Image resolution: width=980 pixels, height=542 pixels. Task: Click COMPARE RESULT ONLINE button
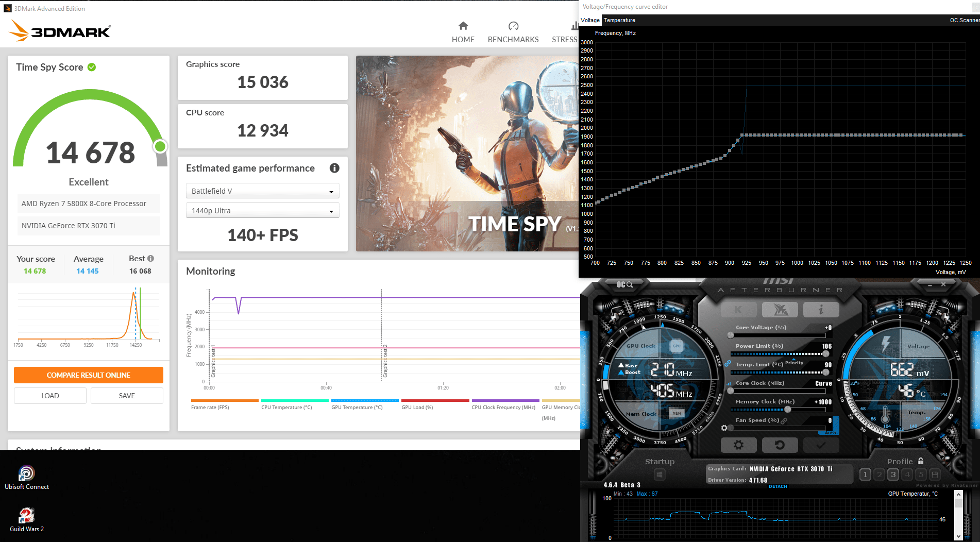pos(89,375)
